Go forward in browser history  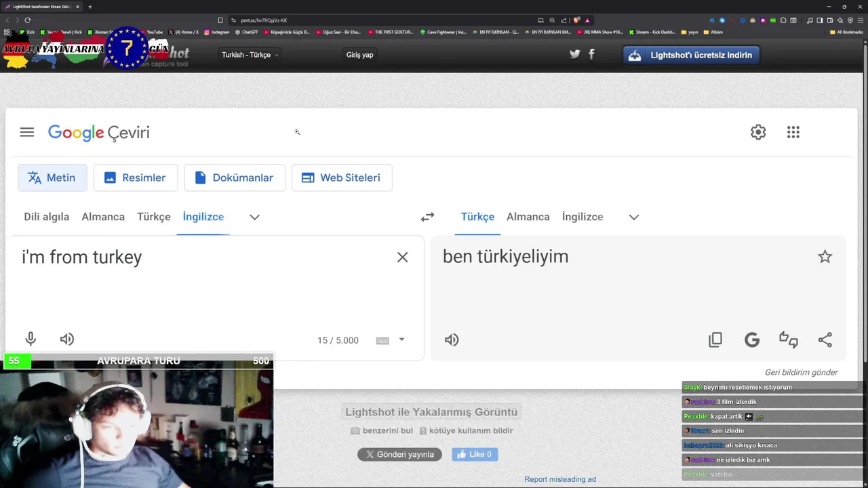tap(17, 20)
